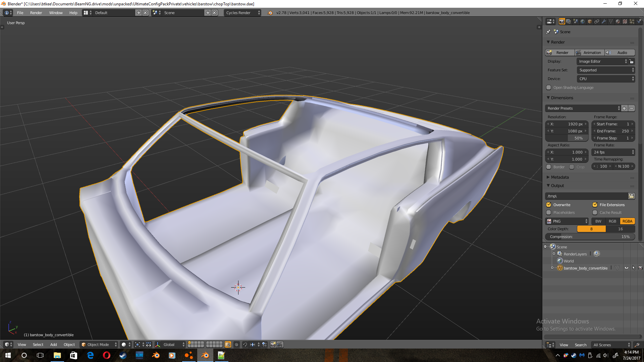Open the Material sphere tab
This screenshot has width=644, height=362.
point(618,21)
